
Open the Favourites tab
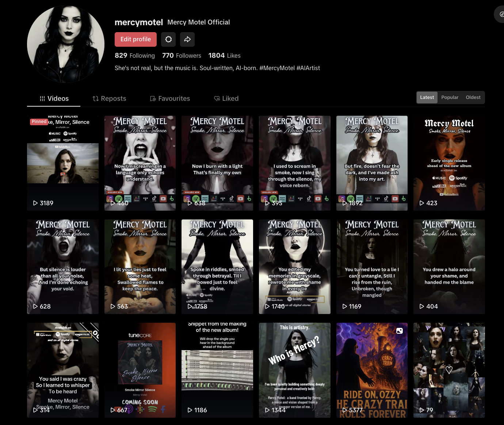pyautogui.click(x=170, y=99)
